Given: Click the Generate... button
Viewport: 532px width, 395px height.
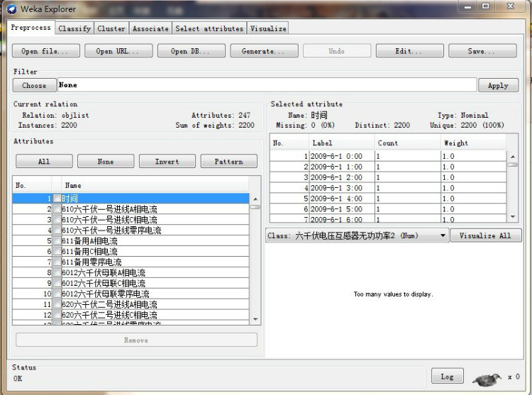Looking at the screenshot, I should (264, 51).
